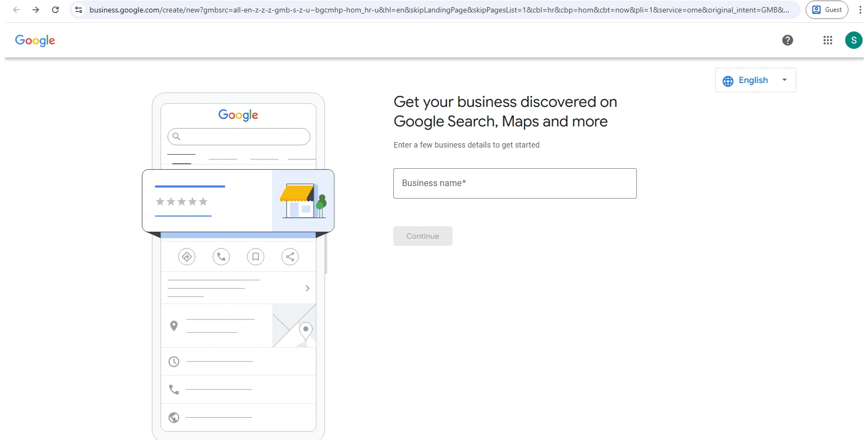Go back using the browser back arrow
Viewport: 868px width, 440px height.
[16, 10]
